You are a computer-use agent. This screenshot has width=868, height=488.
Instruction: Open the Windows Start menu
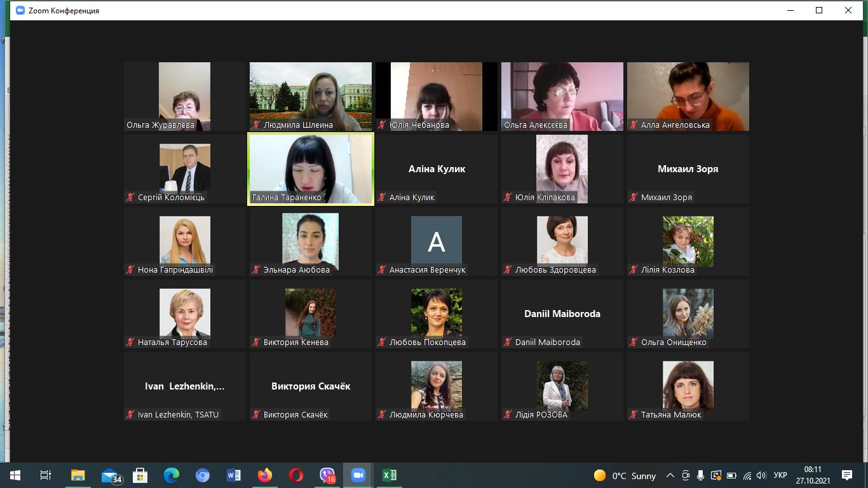point(15,475)
